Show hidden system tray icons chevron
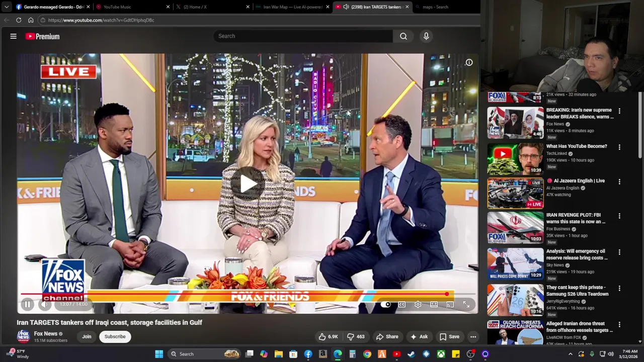 tap(571, 354)
